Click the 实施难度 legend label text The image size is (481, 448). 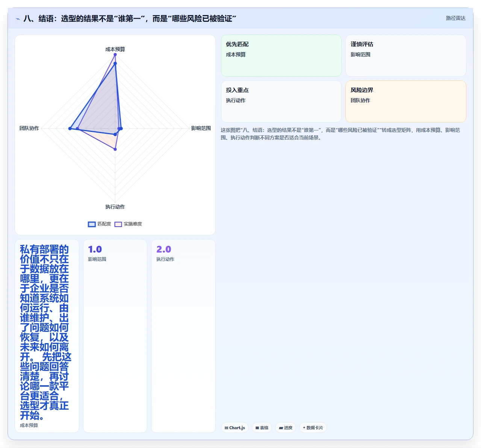click(x=133, y=224)
